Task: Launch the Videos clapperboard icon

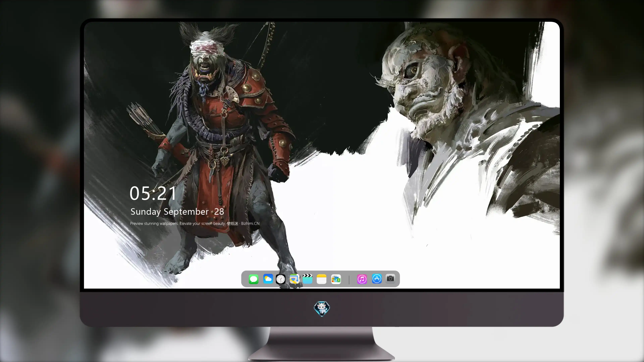Action: coord(308,279)
